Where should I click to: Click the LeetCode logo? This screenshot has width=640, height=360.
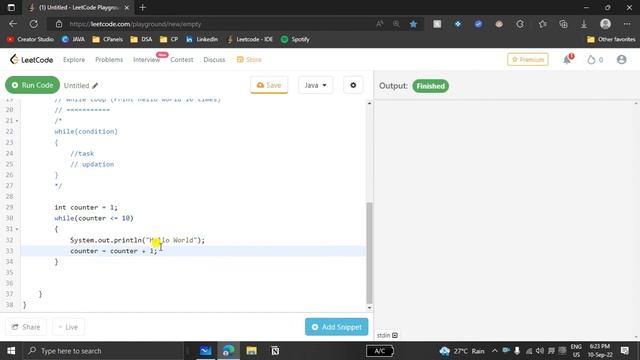(31, 60)
